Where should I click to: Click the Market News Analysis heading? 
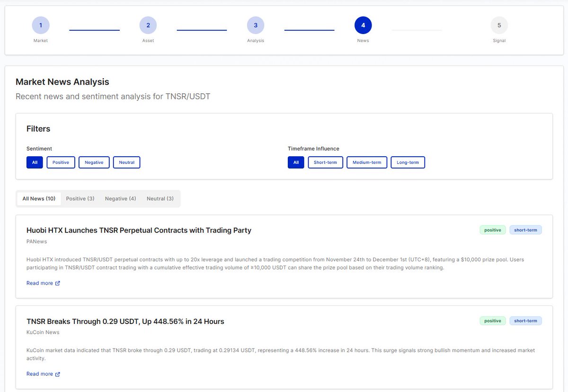[62, 82]
